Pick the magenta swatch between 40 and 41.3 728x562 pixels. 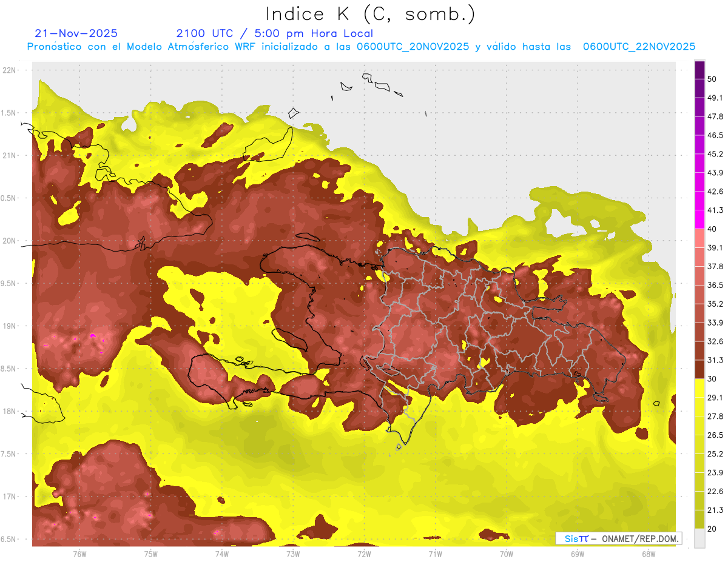[x=699, y=219]
